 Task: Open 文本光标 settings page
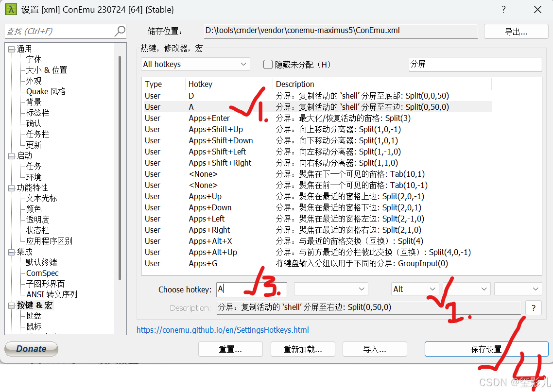click(41, 198)
